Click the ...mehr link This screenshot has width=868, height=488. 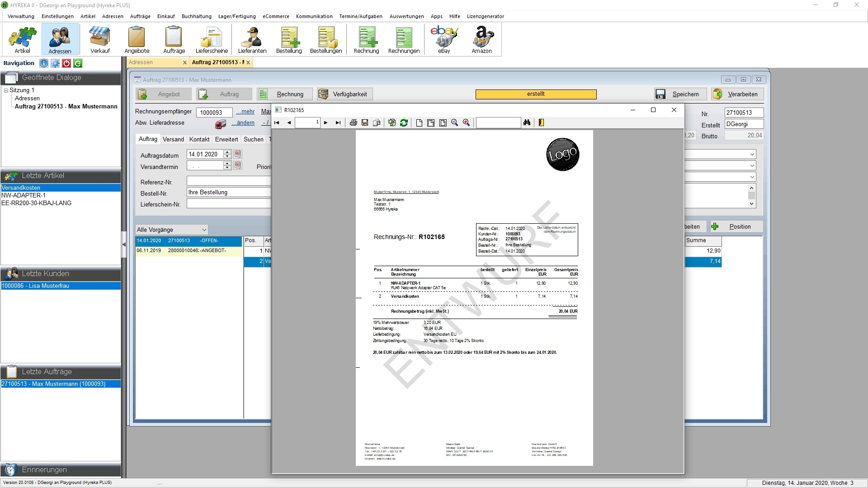[x=245, y=112]
